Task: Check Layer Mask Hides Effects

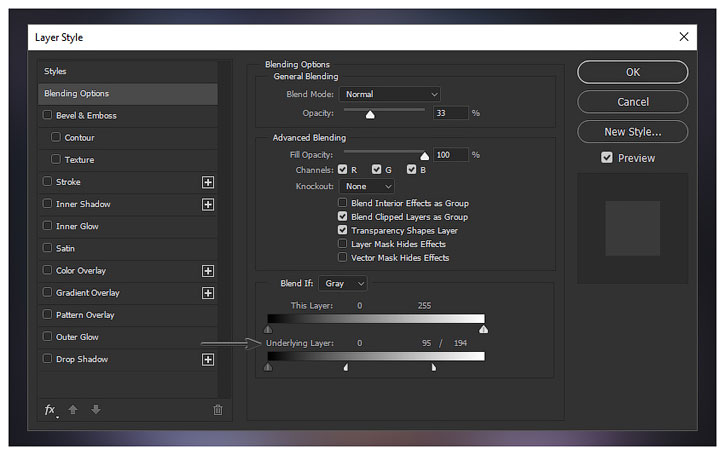Action: [343, 243]
